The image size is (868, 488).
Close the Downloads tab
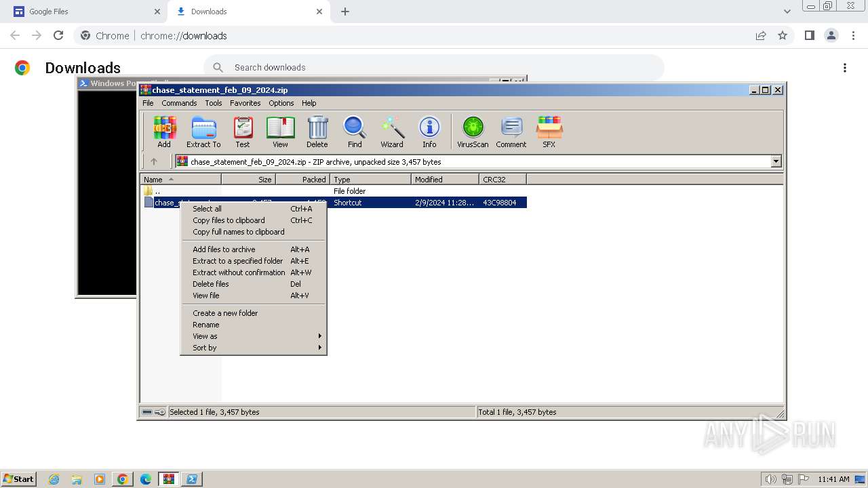[x=319, y=12]
